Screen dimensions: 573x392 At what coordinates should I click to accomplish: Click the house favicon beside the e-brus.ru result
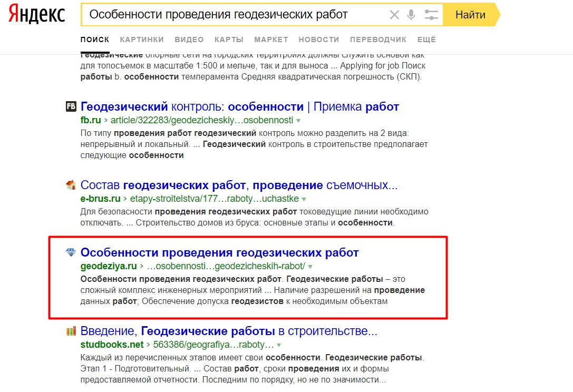[x=71, y=185]
